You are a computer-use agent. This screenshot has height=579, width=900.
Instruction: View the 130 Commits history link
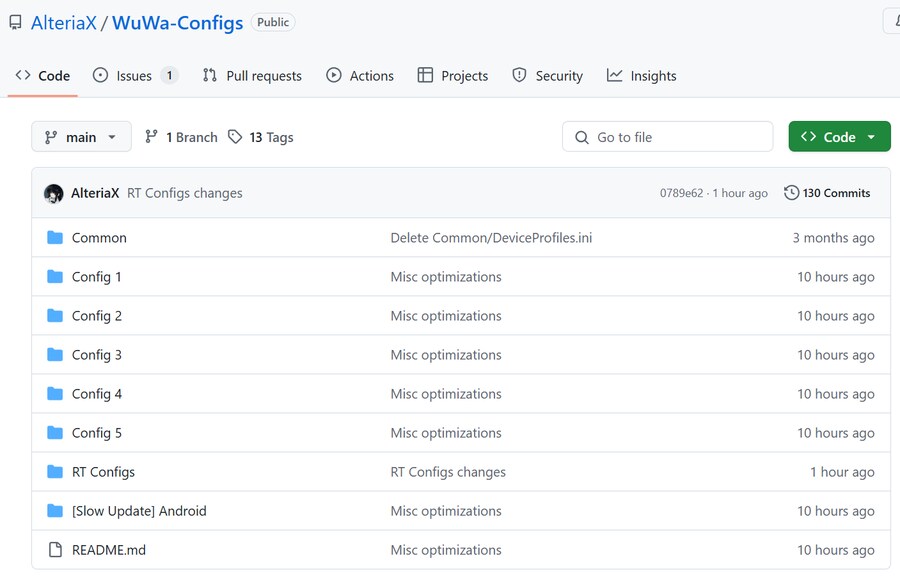point(836,193)
